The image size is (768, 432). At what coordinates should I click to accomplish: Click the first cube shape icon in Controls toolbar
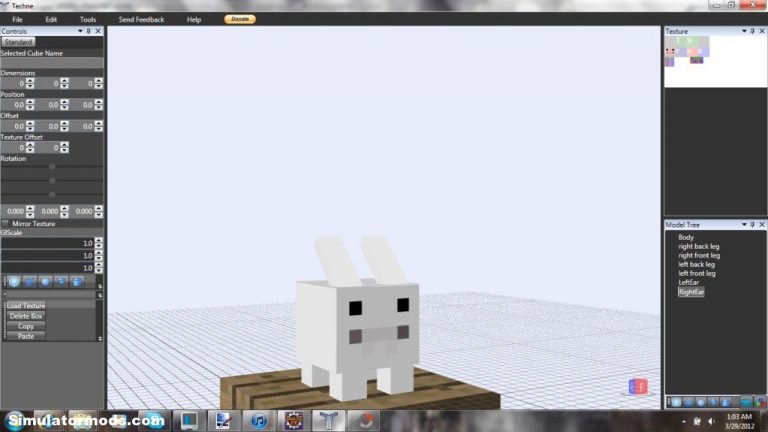click(13, 282)
